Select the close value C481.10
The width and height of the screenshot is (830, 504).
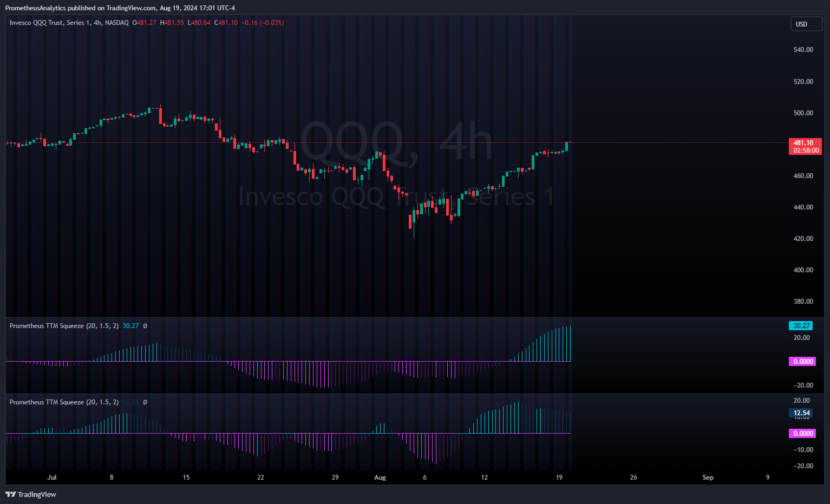pos(226,23)
